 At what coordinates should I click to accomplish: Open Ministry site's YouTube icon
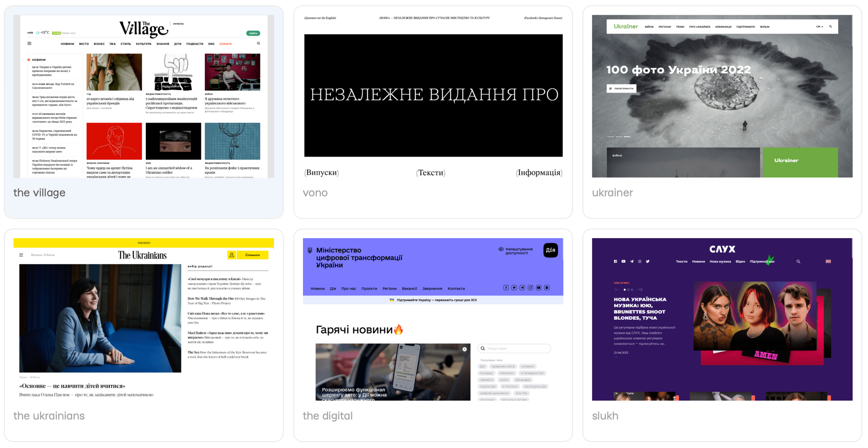(x=539, y=288)
